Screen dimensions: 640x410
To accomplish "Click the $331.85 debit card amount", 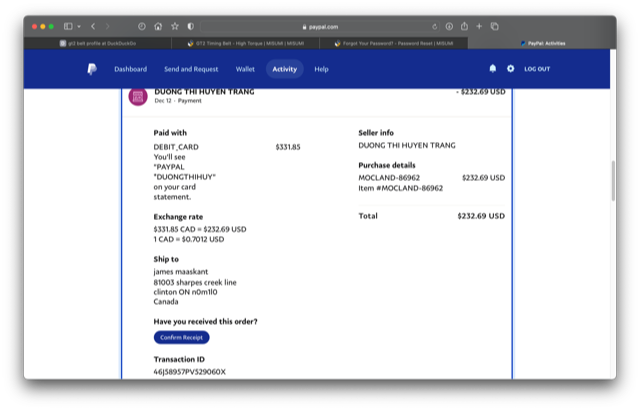I will [288, 147].
